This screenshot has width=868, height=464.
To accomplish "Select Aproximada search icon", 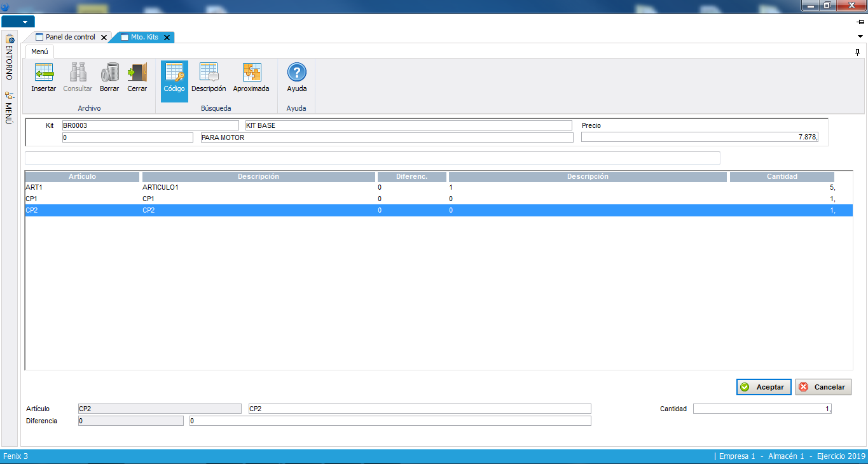I will pos(251,73).
